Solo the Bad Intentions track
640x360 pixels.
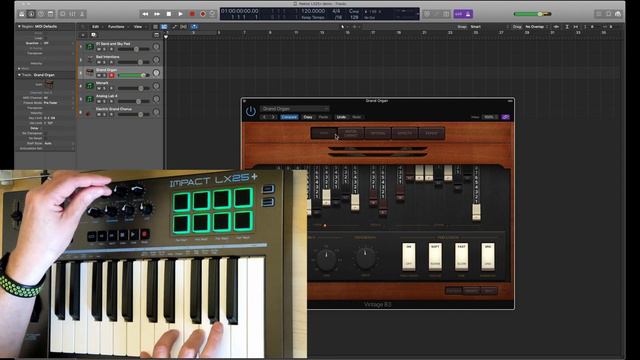point(105,62)
